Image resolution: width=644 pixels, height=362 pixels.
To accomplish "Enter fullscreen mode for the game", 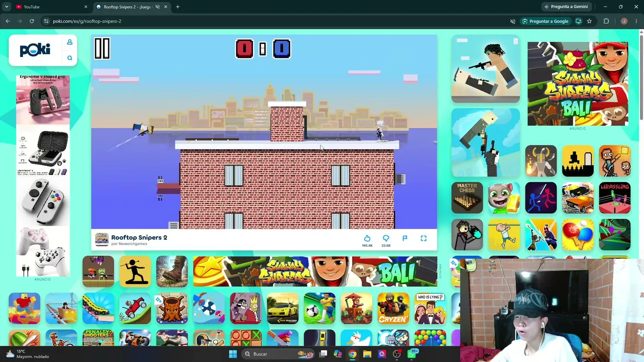I will (424, 238).
